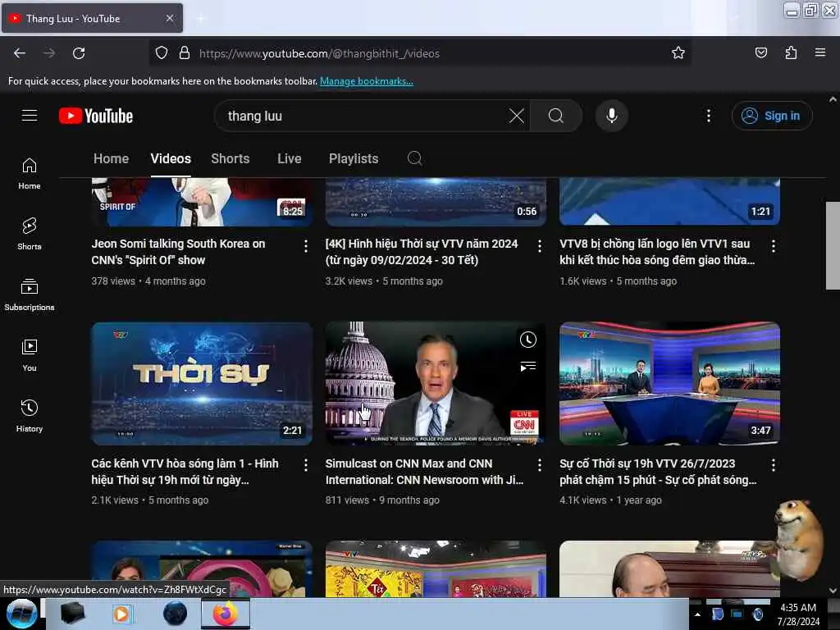
Task: Open Subscriptions in the sidebar
Action: click(x=30, y=295)
